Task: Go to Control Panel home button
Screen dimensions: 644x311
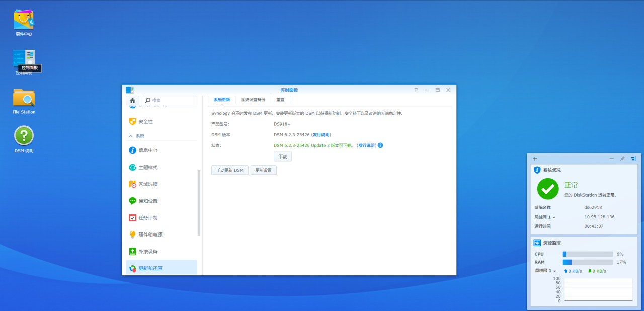Action: pos(132,100)
